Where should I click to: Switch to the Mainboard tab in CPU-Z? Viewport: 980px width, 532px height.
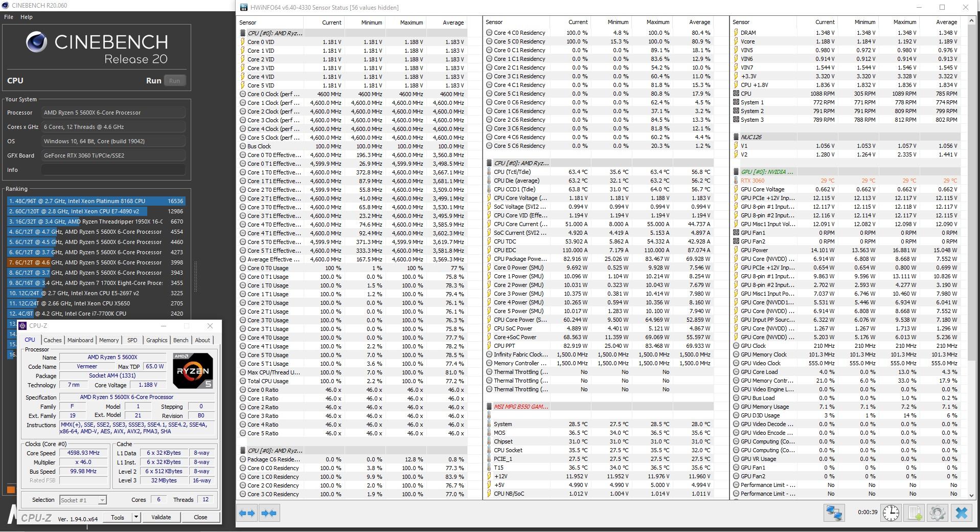click(x=80, y=340)
